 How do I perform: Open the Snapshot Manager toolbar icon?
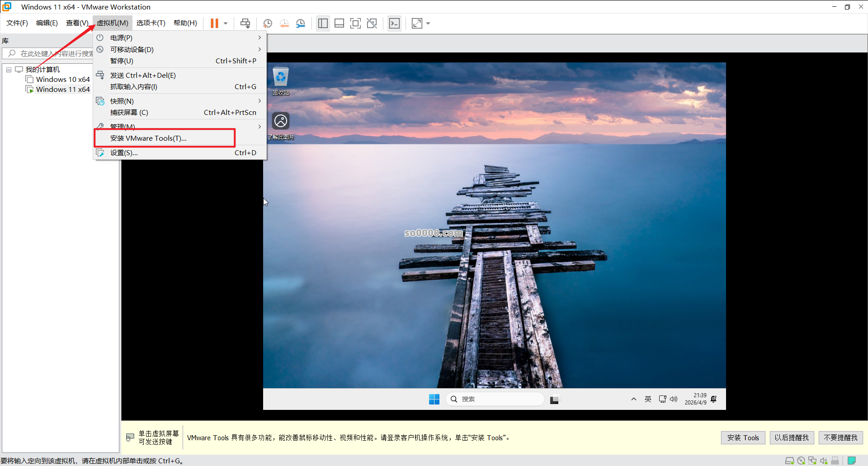coord(301,23)
